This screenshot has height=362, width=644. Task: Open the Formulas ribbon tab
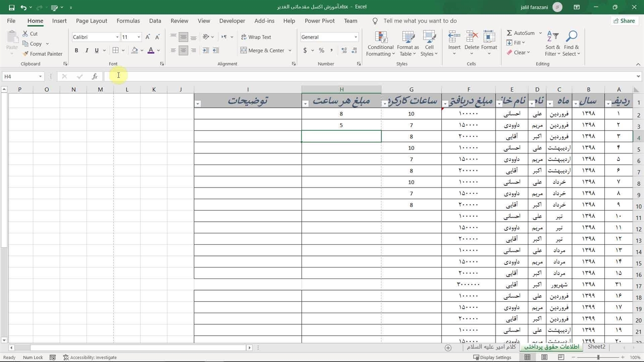point(128,21)
